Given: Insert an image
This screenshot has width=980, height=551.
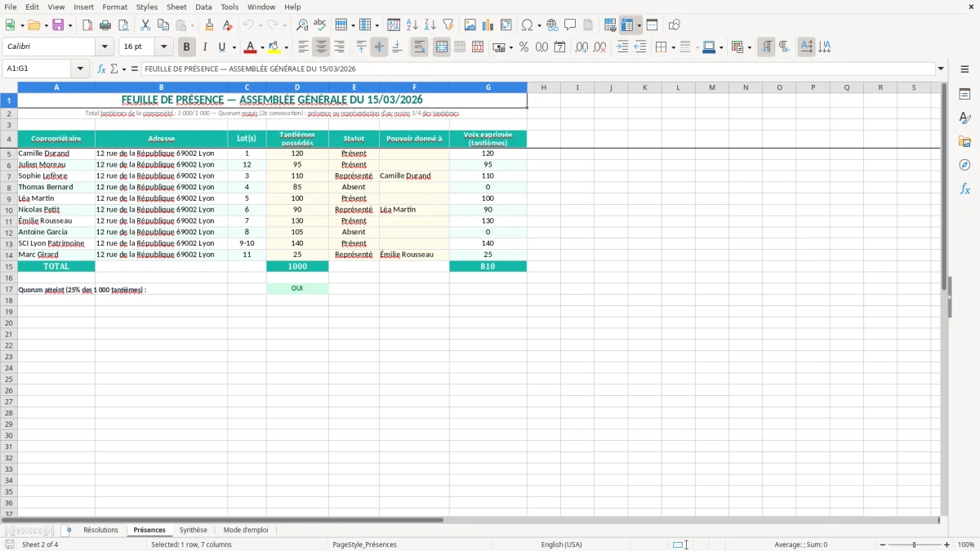Looking at the screenshot, I should [x=470, y=25].
